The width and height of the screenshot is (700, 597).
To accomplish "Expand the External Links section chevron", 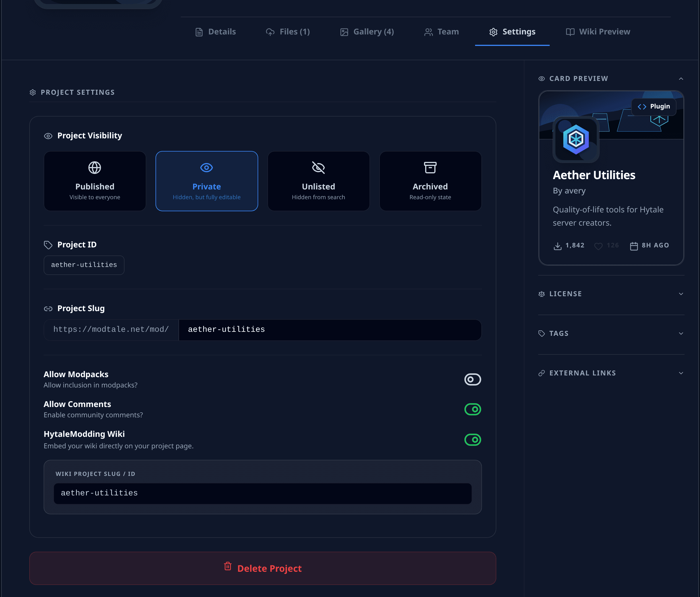I will coord(681,373).
